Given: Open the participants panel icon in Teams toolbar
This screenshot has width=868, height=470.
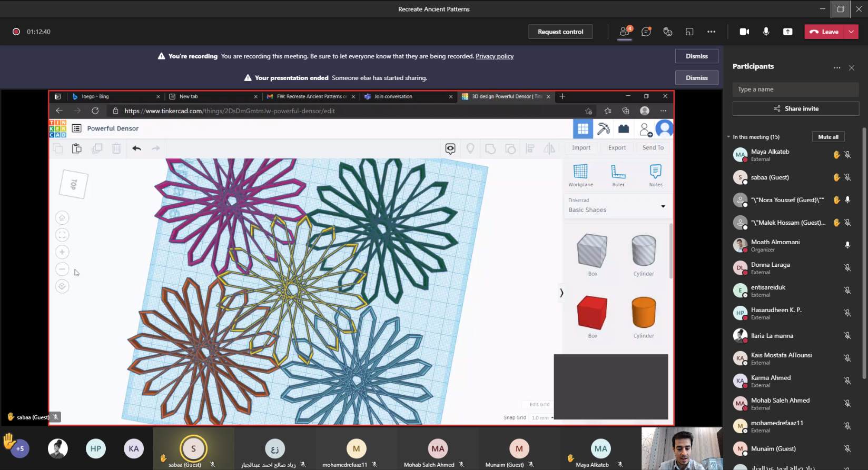Looking at the screenshot, I should pyautogui.click(x=625, y=32).
